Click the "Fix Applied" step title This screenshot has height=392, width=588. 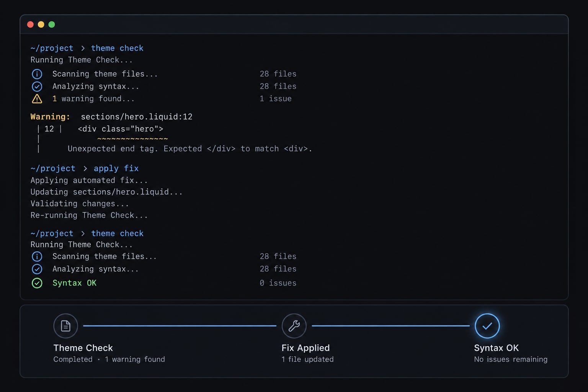[x=305, y=348]
